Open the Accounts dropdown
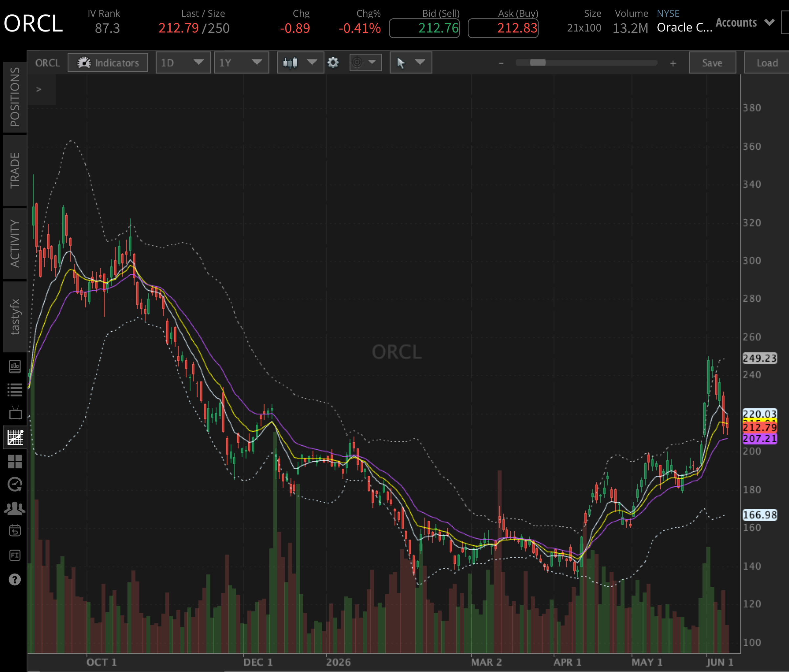Viewport: 789px width, 672px height. [x=745, y=23]
